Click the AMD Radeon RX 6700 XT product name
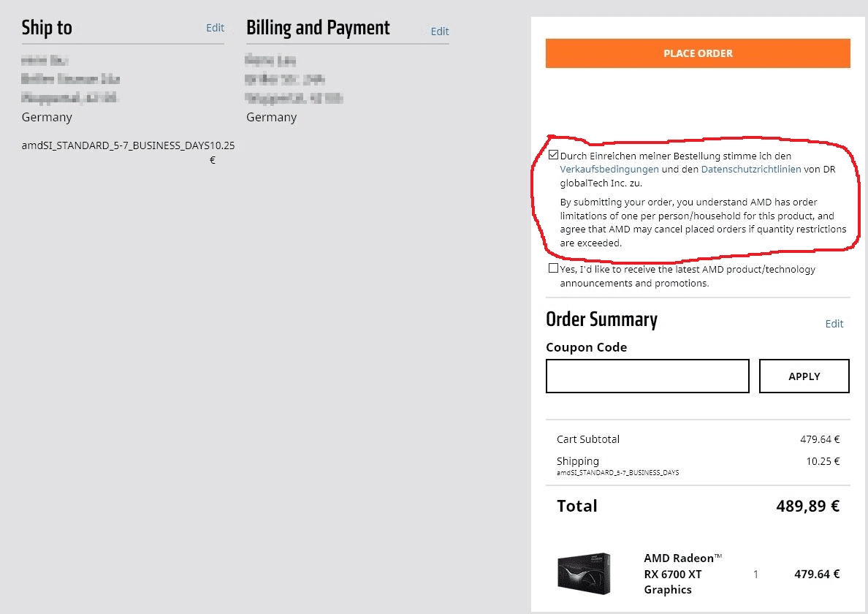Viewport: 868px width, 614px height. [682, 574]
